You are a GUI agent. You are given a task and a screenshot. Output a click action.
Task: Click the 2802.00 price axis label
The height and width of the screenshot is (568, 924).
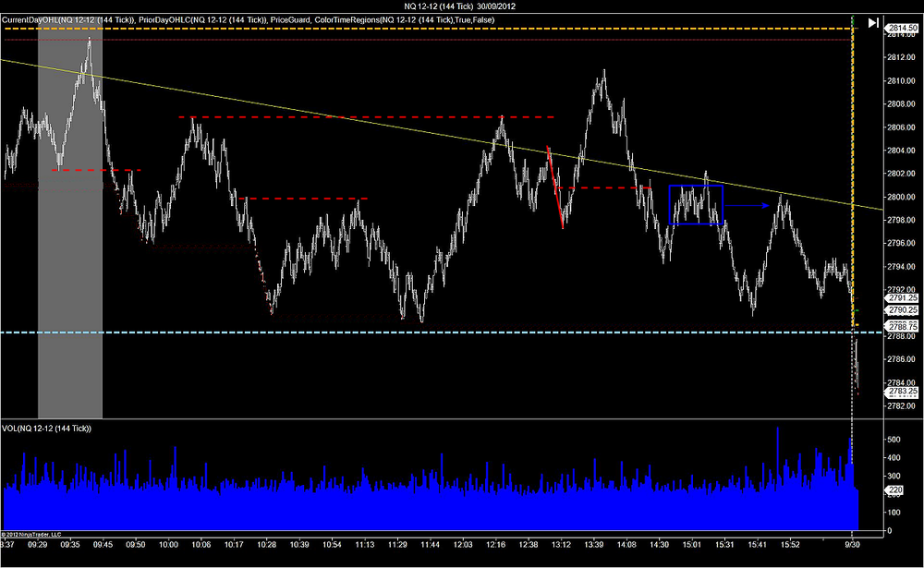click(901, 174)
